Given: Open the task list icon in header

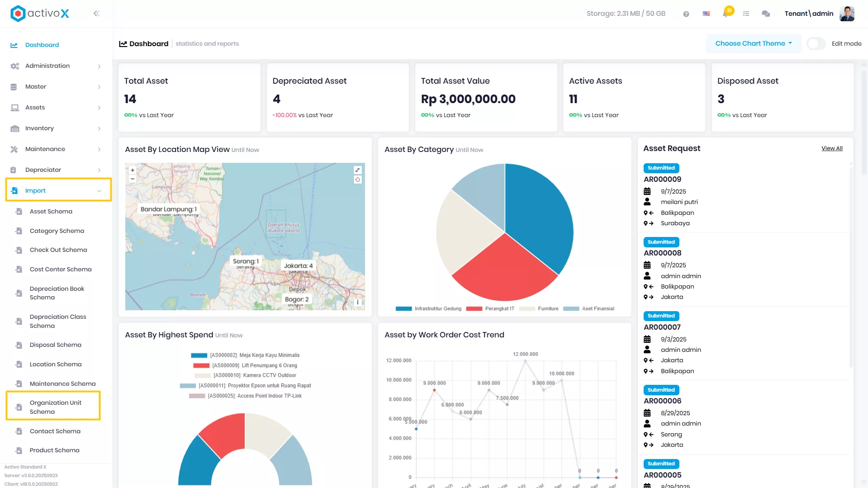Looking at the screenshot, I should coord(746,14).
